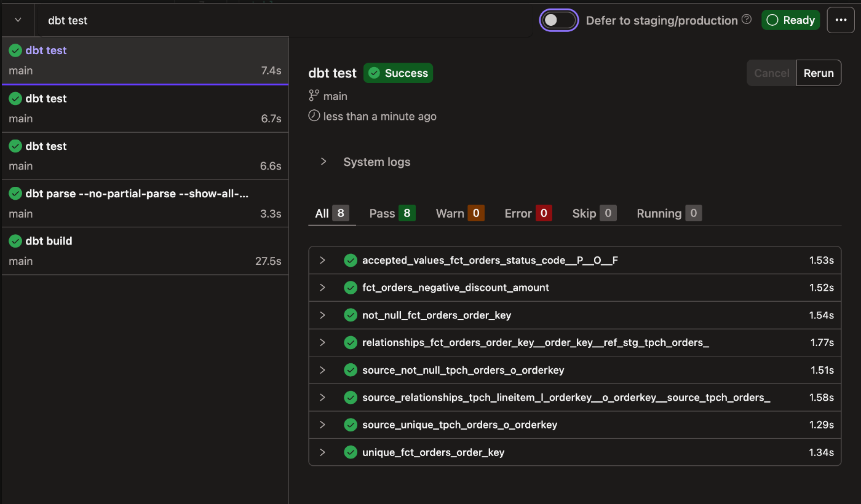
Task: Click the not_null_fct_orders_order_key test name
Action: (x=437, y=315)
